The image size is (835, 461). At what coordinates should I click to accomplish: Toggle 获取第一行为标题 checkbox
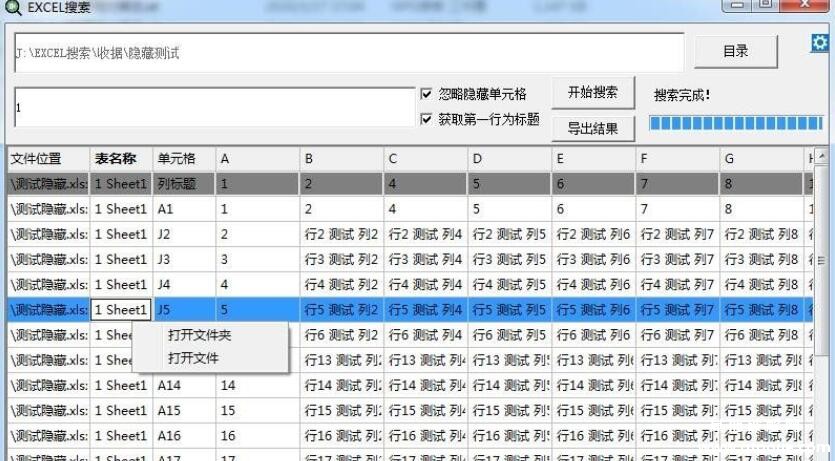[x=426, y=119]
